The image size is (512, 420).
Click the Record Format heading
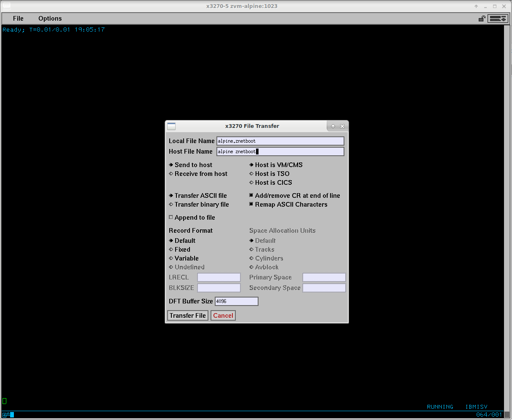[x=191, y=231]
